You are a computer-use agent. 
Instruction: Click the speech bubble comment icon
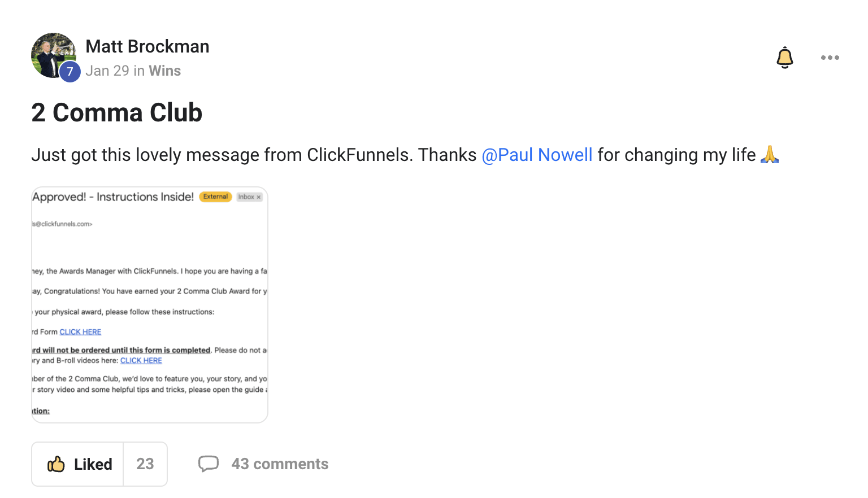pos(209,464)
